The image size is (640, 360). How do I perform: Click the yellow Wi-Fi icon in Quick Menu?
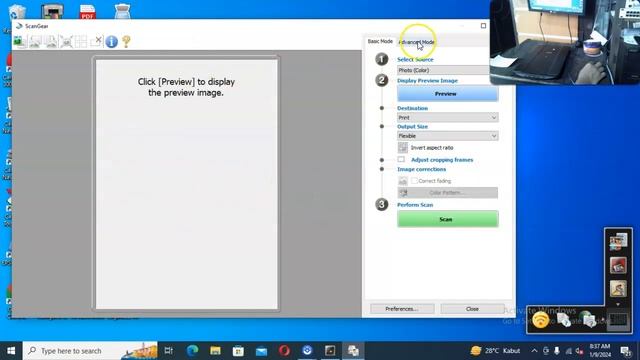541,320
